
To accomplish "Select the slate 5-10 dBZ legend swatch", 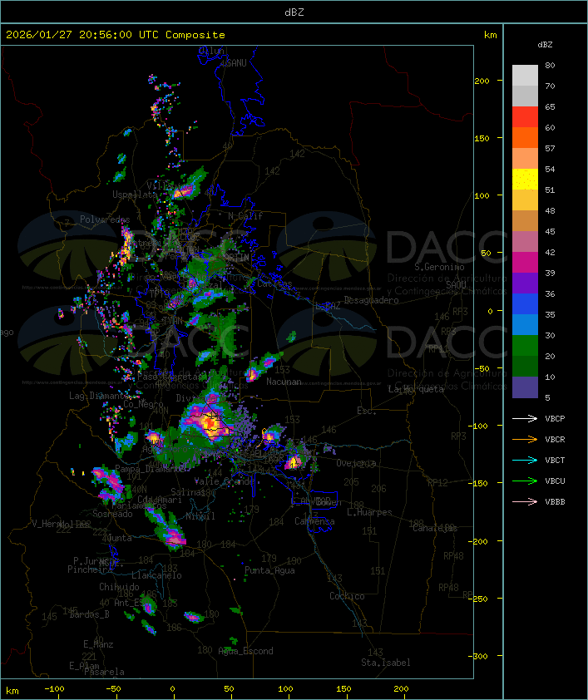I will pos(525,387).
